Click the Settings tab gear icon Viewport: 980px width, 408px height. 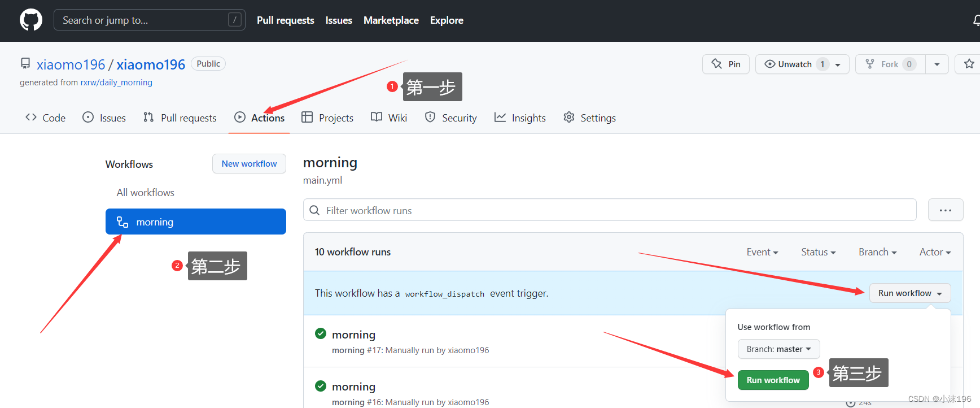coord(569,117)
